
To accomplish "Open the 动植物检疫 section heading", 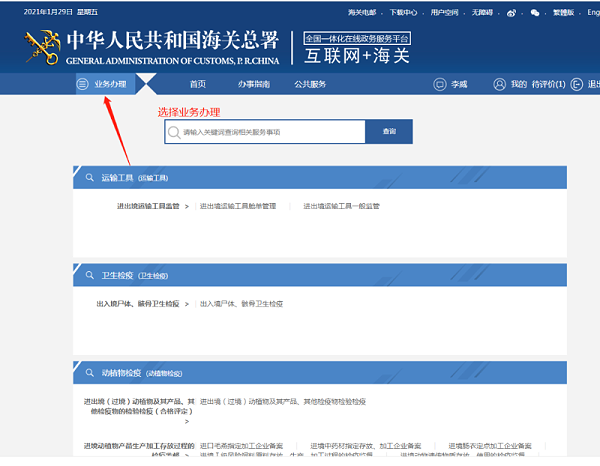I will 121,373.
